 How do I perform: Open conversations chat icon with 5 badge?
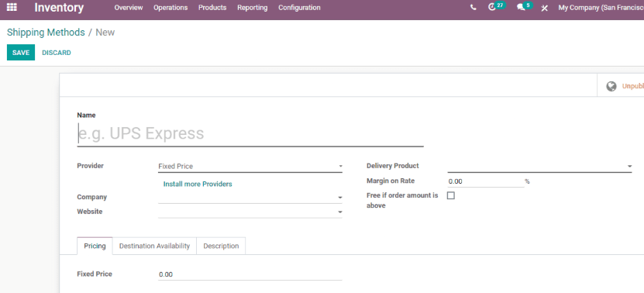tap(522, 8)
